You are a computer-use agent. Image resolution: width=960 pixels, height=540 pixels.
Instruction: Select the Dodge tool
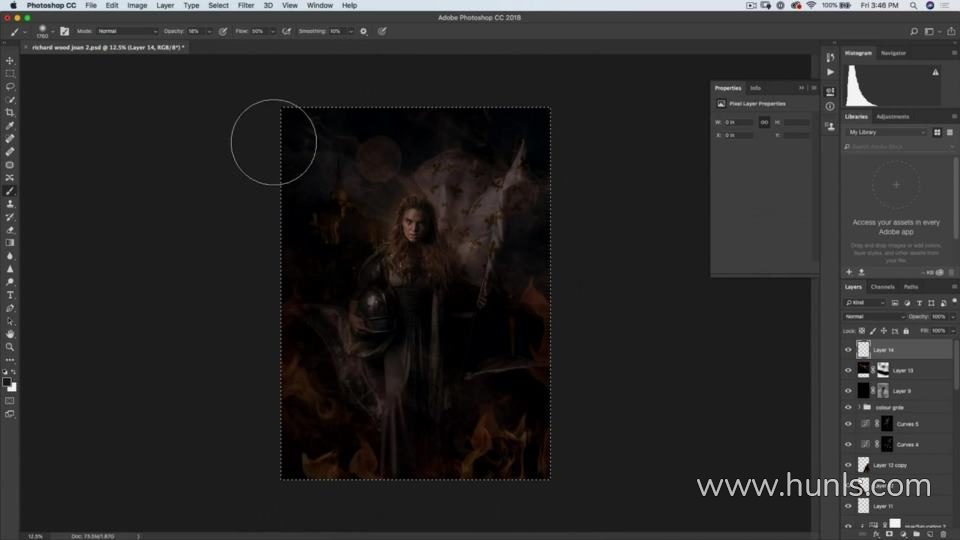pyautogui.click(x=10, y=282)
